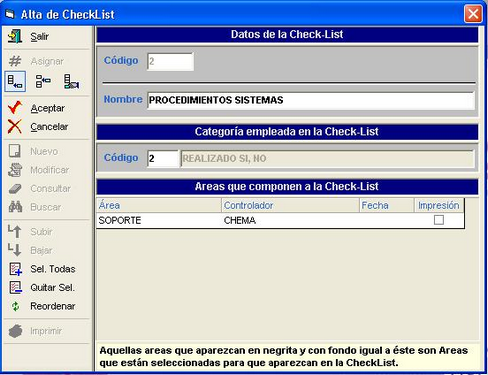Viewport: 488px width, 375px height.
Task: Click the Reordenar label
Action: point(53,306)
